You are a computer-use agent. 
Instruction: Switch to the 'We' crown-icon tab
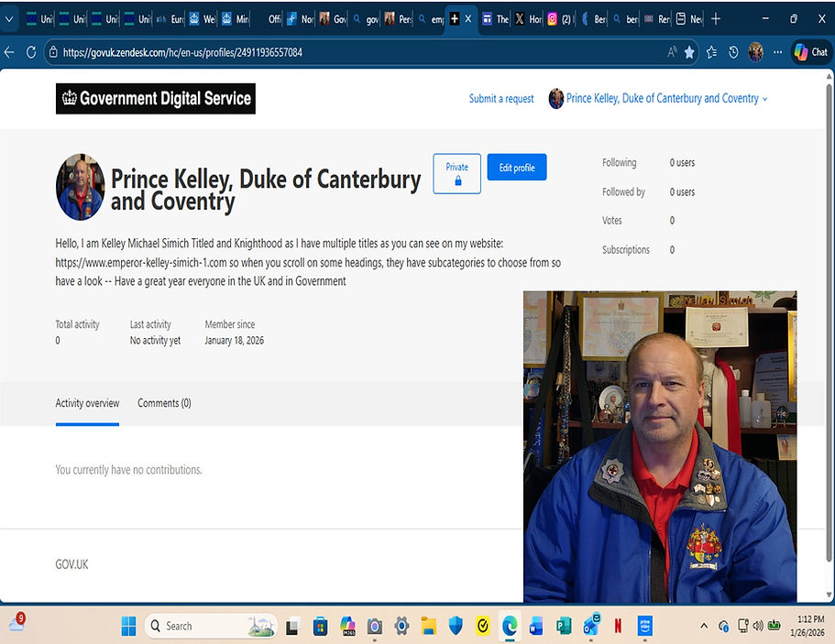pyautogui.click(x=203, y=19)
